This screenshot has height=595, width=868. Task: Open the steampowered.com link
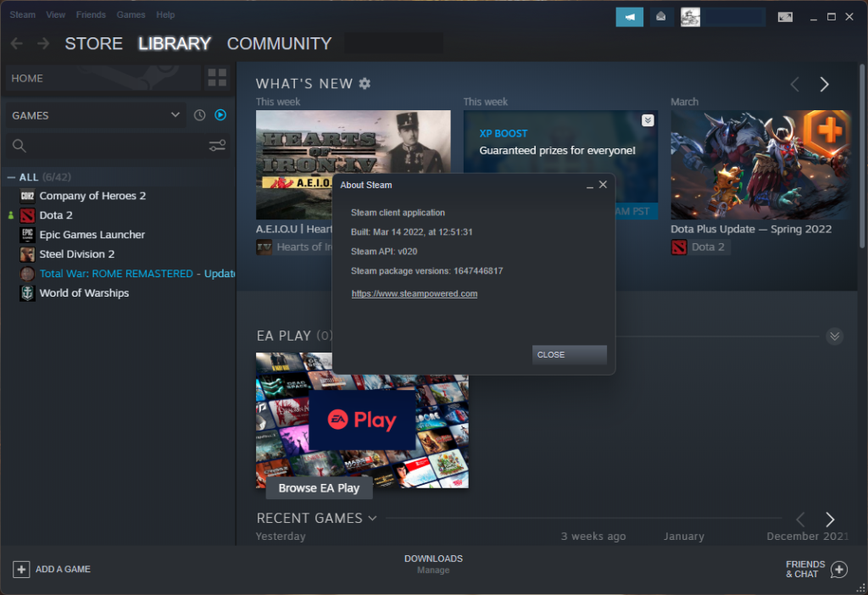pos(414,294)
